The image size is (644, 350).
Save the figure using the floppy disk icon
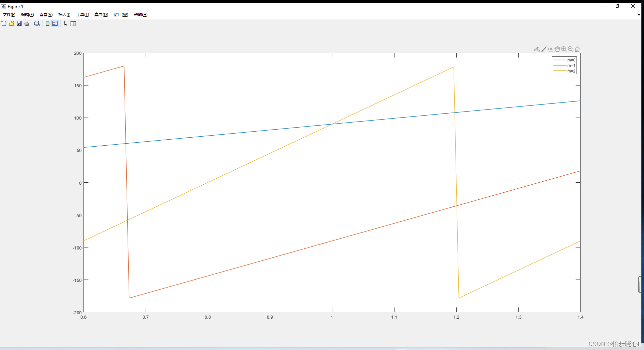(x=19, y=23)
